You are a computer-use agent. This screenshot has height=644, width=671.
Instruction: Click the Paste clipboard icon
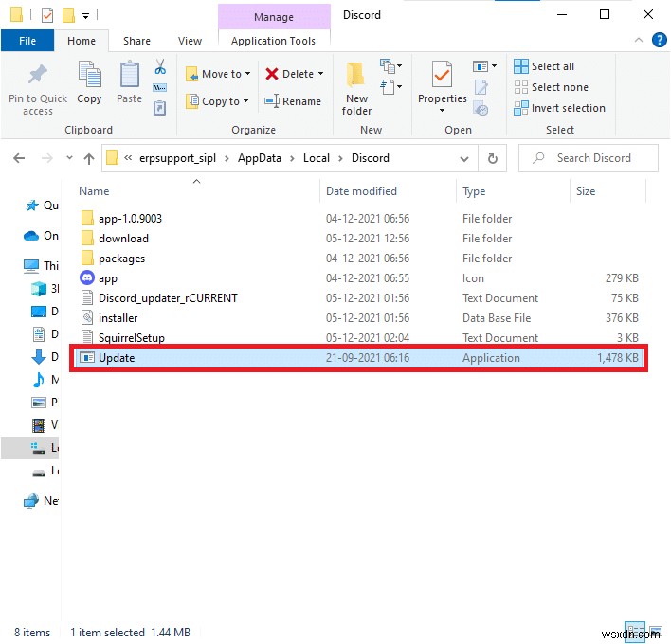129,75
